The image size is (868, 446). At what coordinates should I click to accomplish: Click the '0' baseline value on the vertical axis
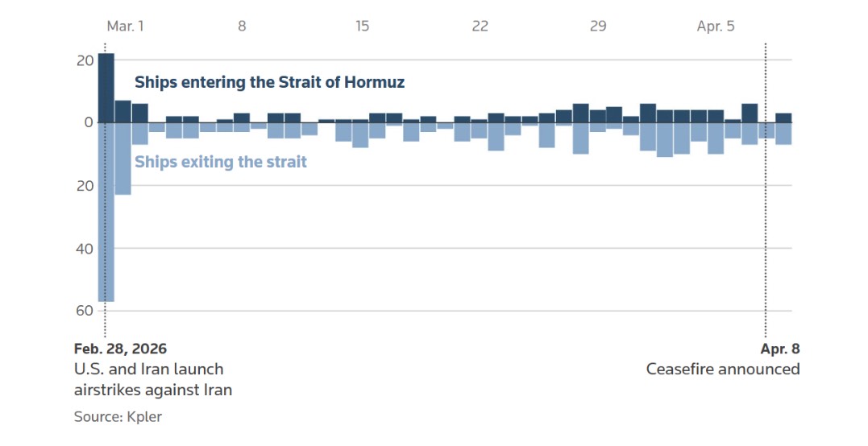click(89, 122)
